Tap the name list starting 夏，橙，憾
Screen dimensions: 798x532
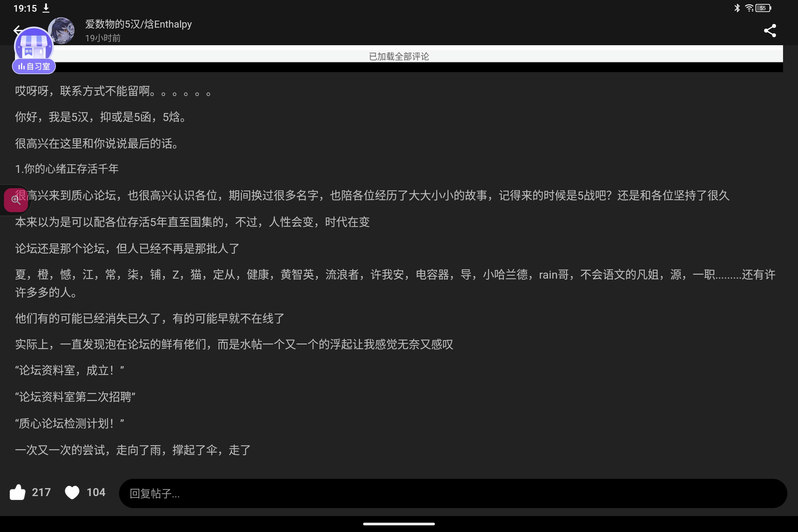395,283
